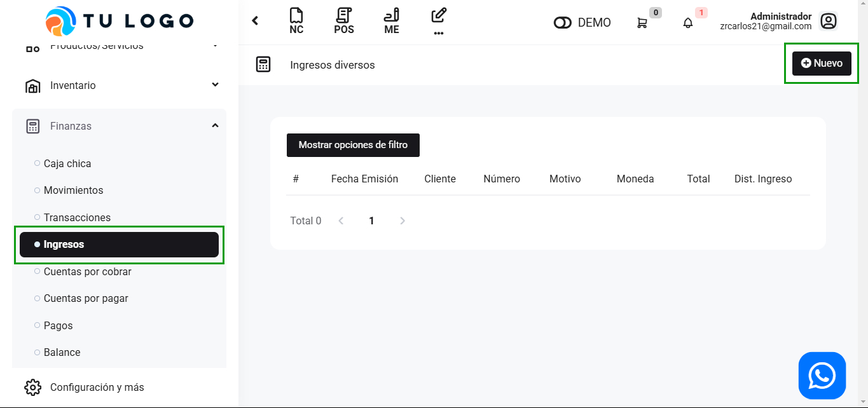Open Caja chica from the sidebar
Viewport: 868px width, 408px height.
(67, 163)
